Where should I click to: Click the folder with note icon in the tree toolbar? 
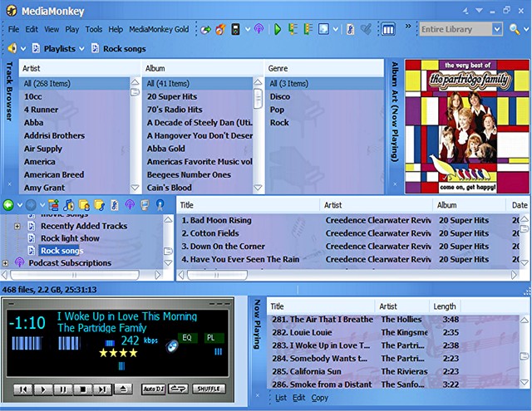tap(99, 204)
